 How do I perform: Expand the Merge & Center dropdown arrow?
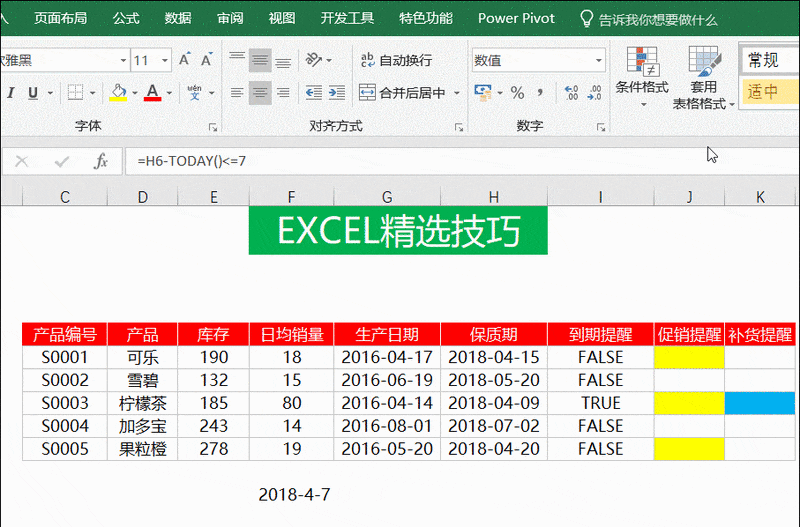[457, 93]
